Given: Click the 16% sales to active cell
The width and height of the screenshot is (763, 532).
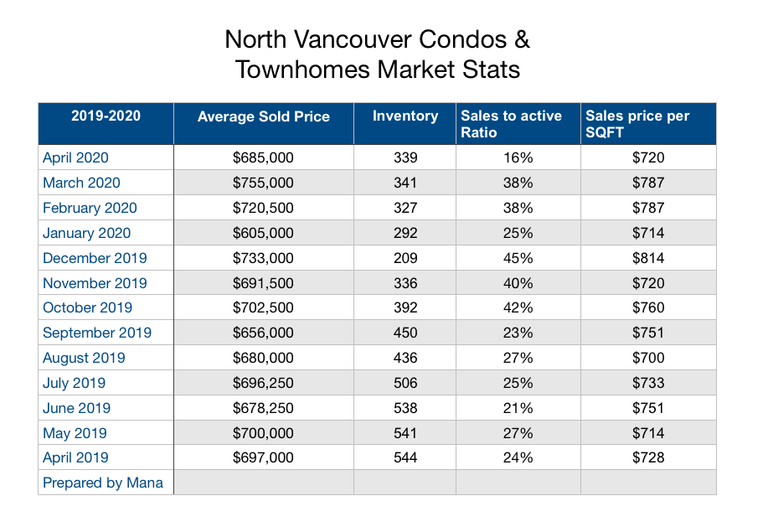Looking at the screenshot, I should (518, 158).
